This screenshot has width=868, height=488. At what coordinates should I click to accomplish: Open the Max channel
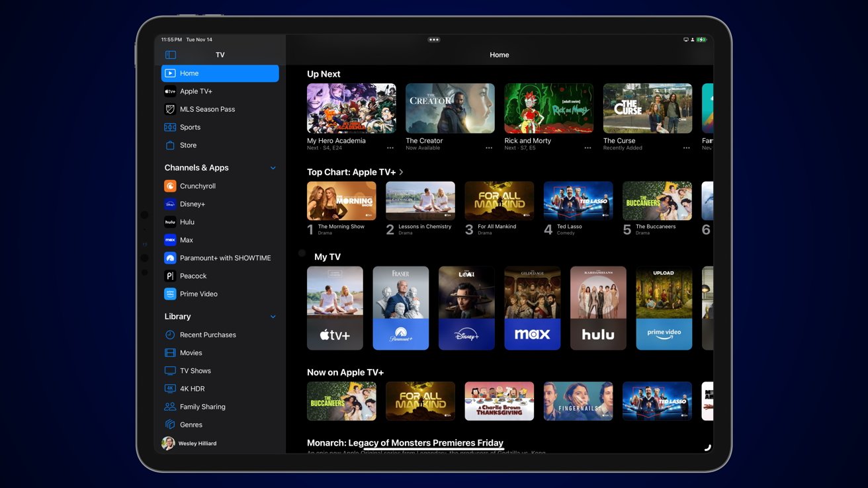click(x=185, y=239)
